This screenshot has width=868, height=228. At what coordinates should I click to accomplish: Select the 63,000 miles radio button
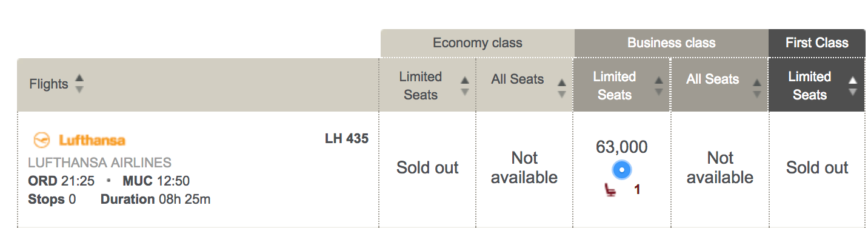pyautogui.click(x=622, y=170)
